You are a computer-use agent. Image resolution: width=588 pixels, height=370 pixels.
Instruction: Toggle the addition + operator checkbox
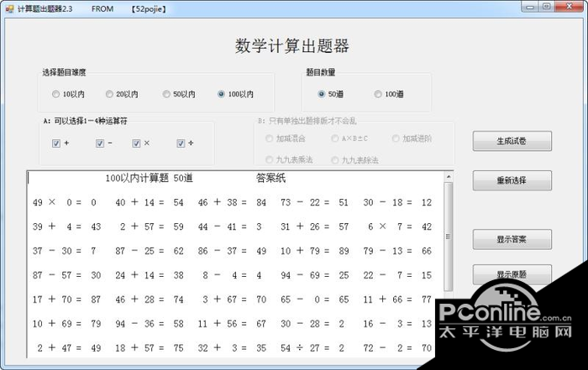click(56, 143)
